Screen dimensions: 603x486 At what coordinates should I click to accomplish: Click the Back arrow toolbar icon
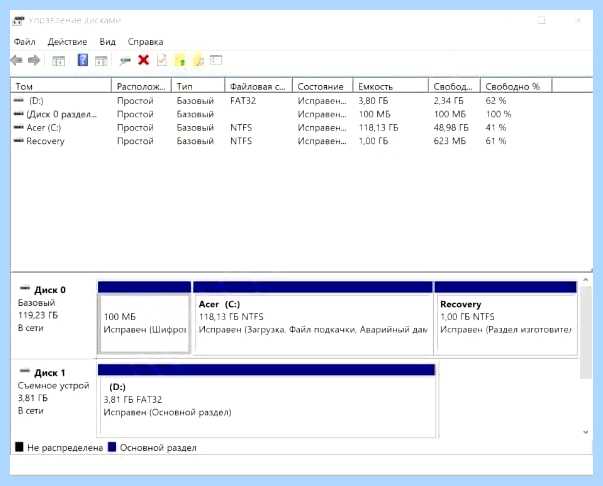(x=16, y=60)
